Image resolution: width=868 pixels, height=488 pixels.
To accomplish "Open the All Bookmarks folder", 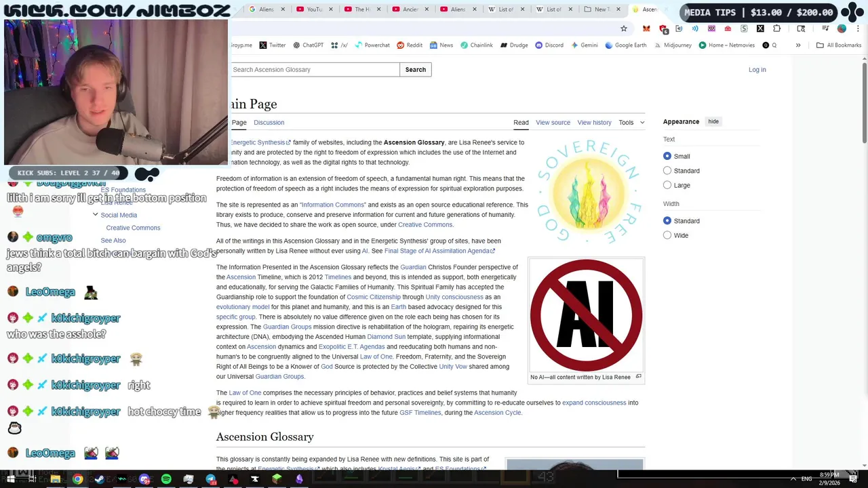I will point(839,45).
